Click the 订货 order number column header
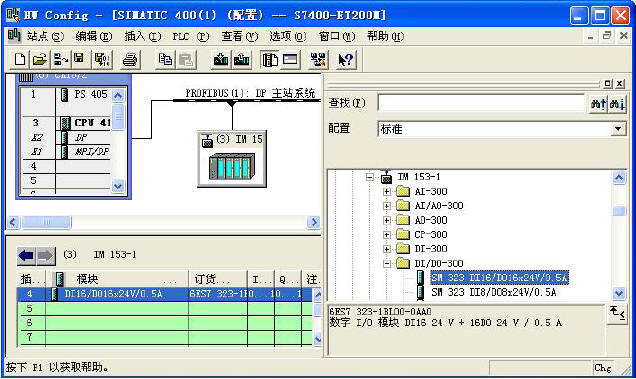 [218, 279]
